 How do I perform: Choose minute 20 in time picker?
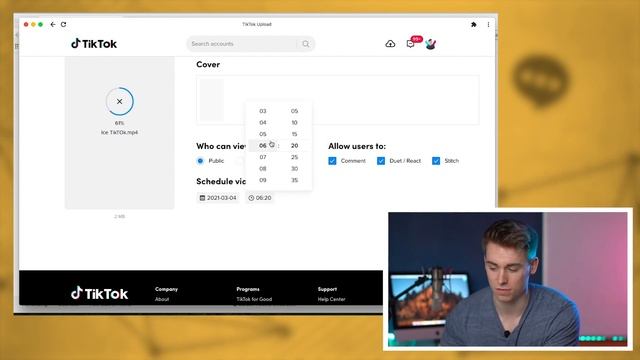coord(294,146)
